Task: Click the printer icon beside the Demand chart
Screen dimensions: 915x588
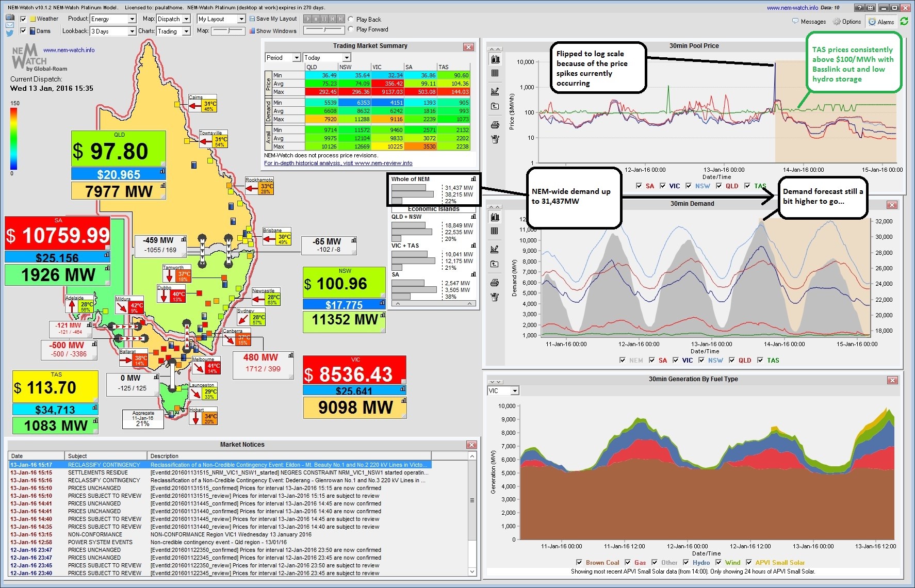Action: coord(494,282)
